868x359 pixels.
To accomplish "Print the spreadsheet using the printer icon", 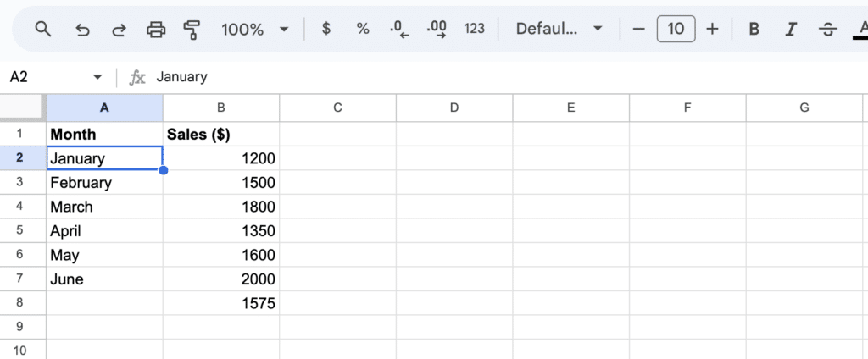I will [x=156, y=30].
